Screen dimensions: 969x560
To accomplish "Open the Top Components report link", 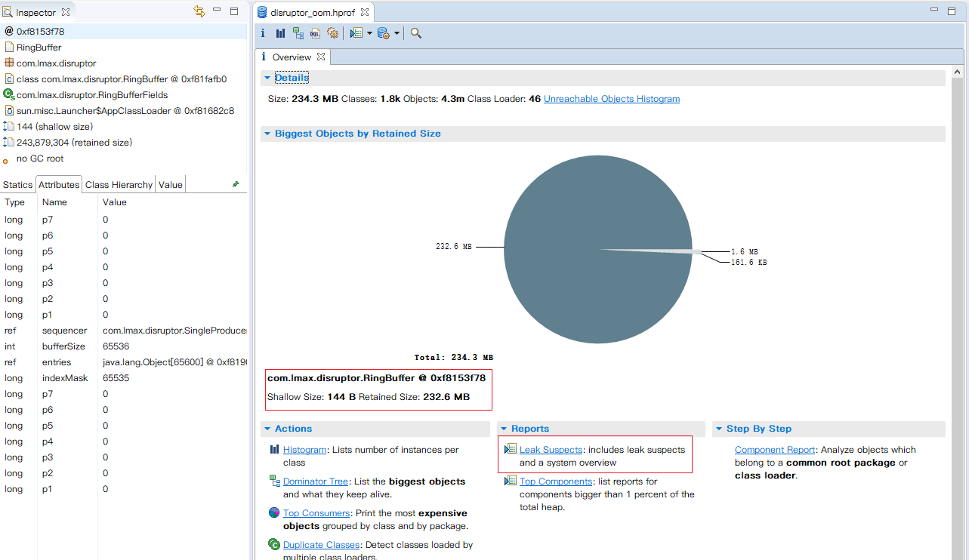I will click(x=556, y=481).
